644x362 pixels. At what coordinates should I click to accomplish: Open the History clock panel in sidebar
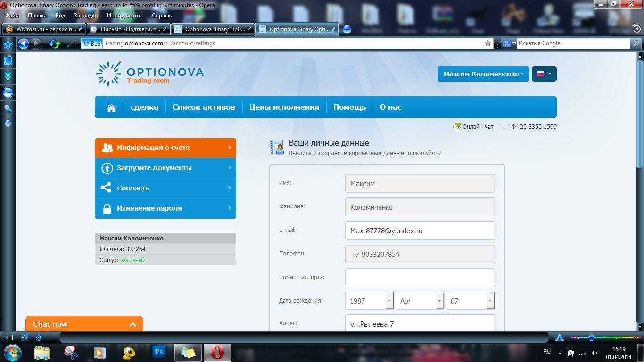8,92
